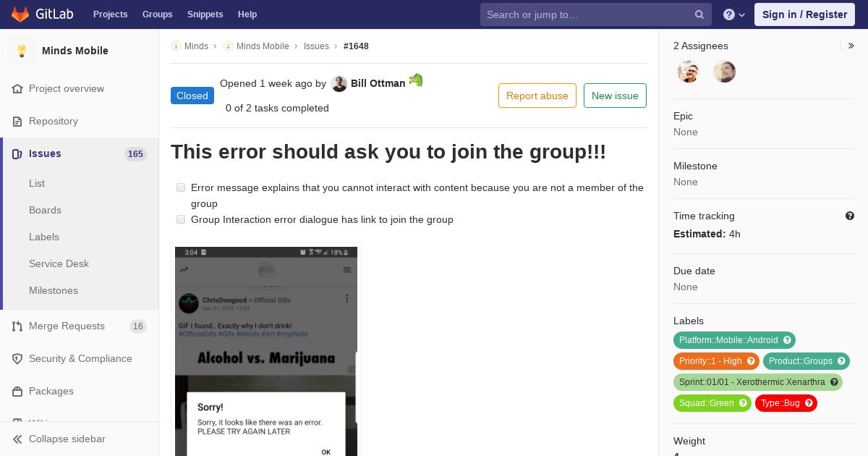Open the attached phone screenshot image
Image resolution: width=868 pixels, height=456 pixels.
tap(266, 351)
